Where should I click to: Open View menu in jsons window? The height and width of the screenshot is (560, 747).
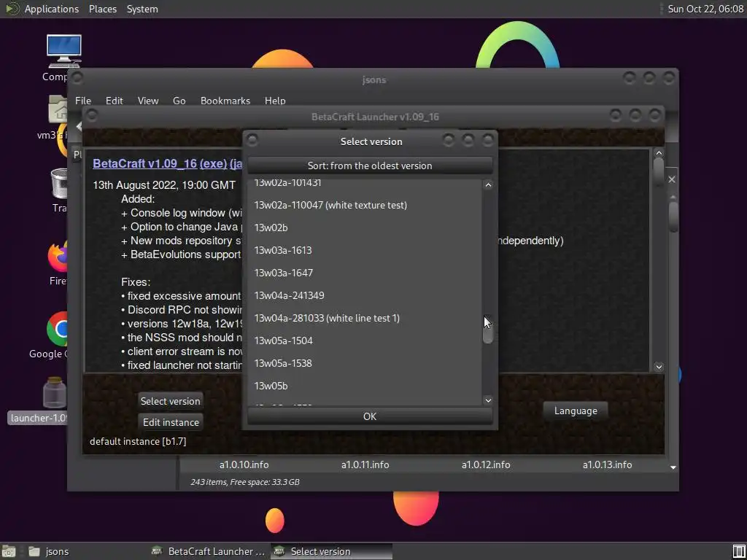(148, 101)
